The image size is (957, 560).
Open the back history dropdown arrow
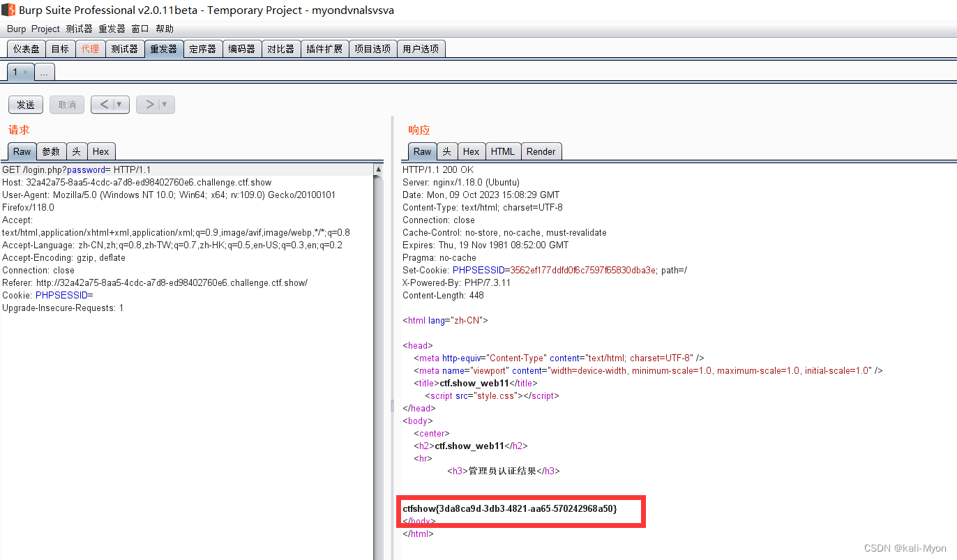pyautogui.click(x=121, y=105)
